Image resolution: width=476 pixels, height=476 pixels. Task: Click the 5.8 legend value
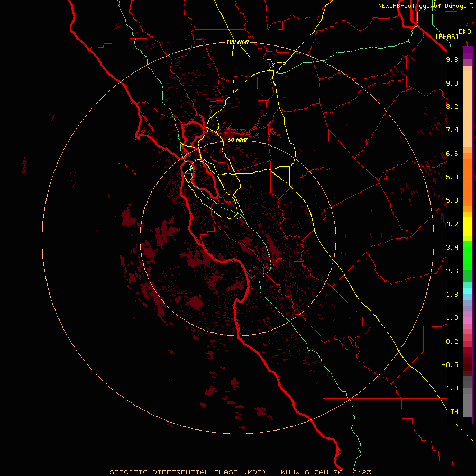tap(452, 177)
